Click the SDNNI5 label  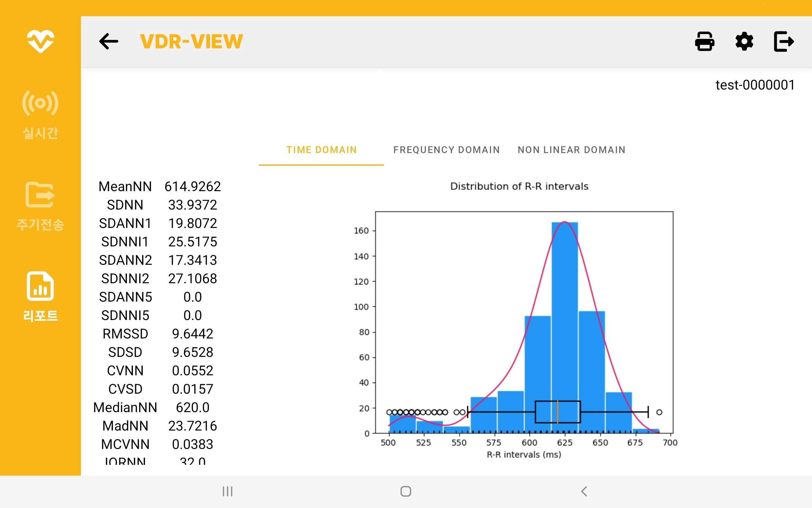coord(125,316)
